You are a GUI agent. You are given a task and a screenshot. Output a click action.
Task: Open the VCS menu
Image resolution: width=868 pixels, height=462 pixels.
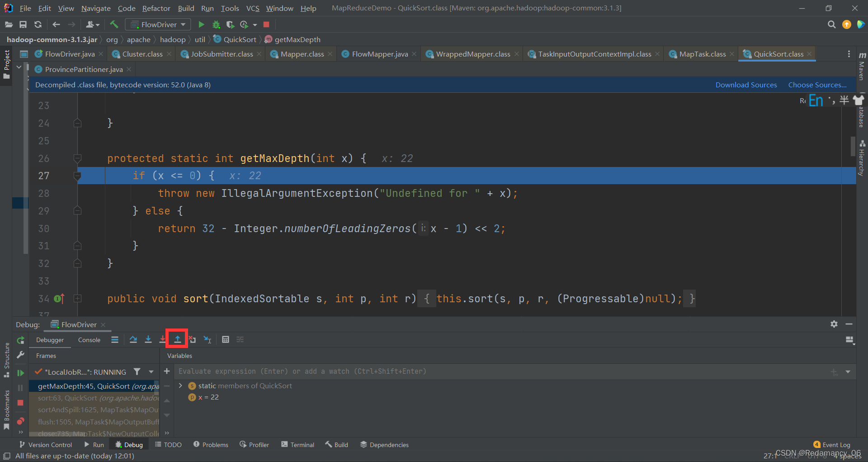[253, 8]
